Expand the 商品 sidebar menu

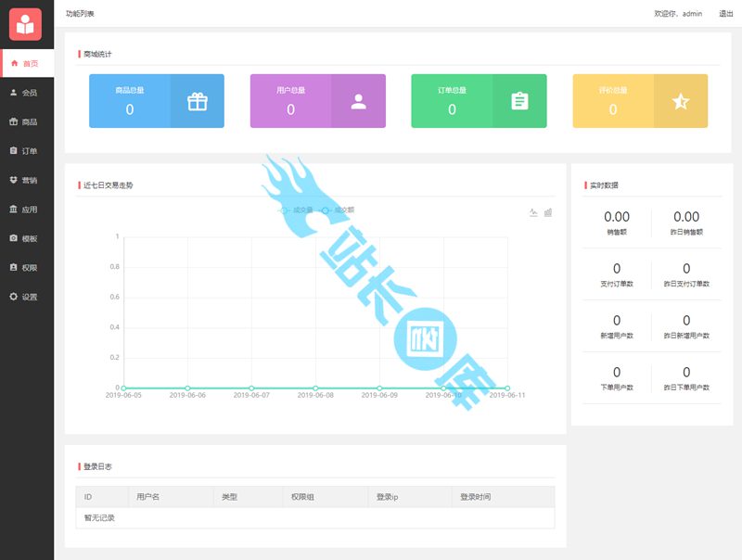point(27,121)
